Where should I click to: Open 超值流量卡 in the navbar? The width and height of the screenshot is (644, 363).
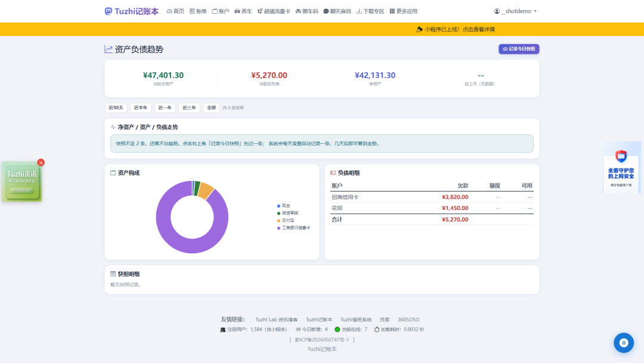[274, 11]
